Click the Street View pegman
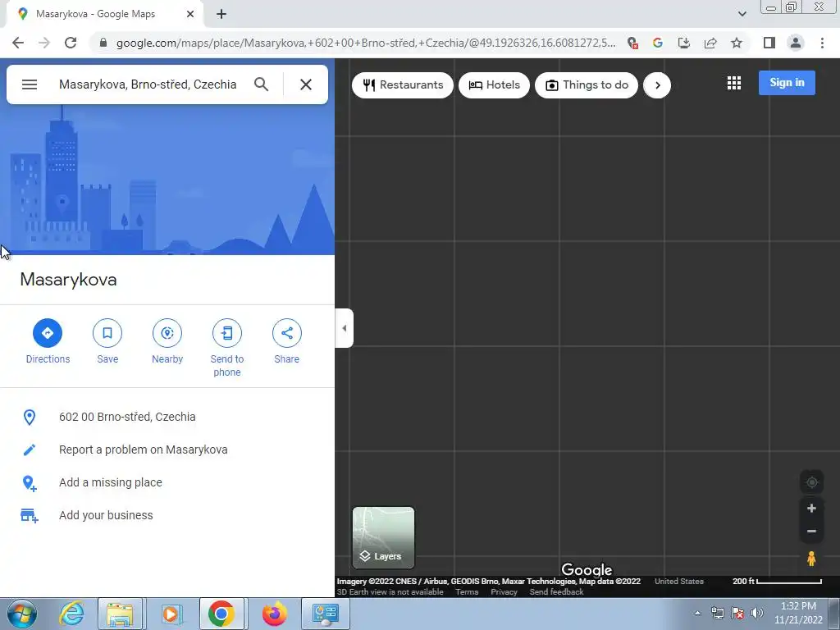This screenshot has height=630, width=840. (x=811, y=559)
